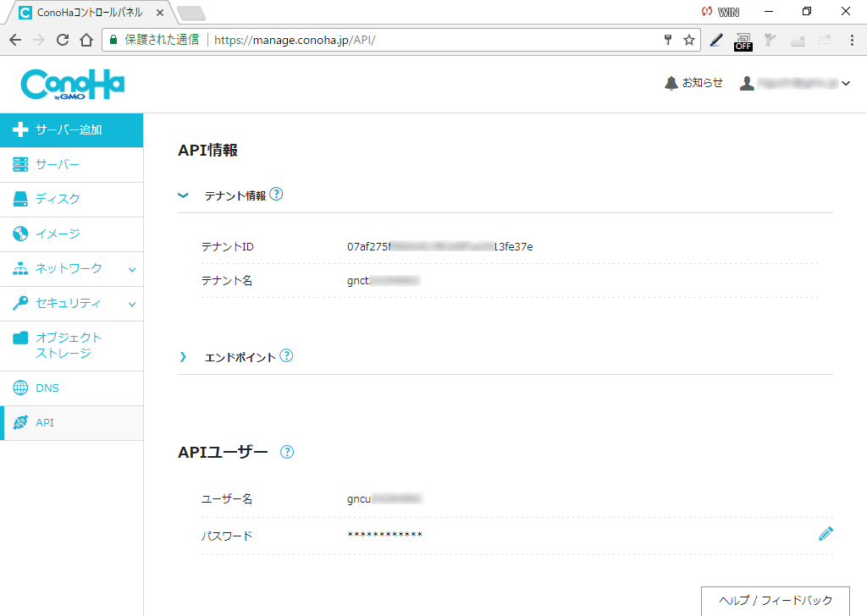Go to the browser home page
867x616 pixels.
(x=86, y=40)
